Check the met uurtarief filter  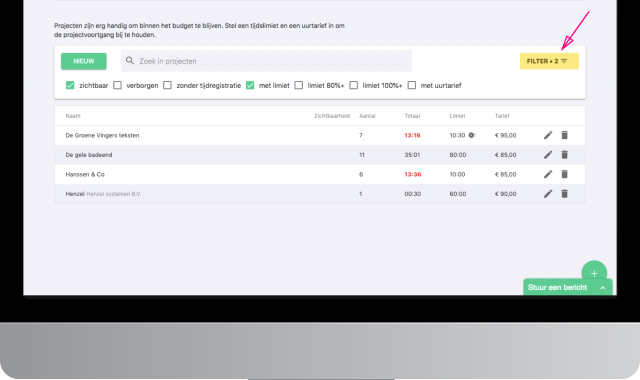click(x=412, y=85)
